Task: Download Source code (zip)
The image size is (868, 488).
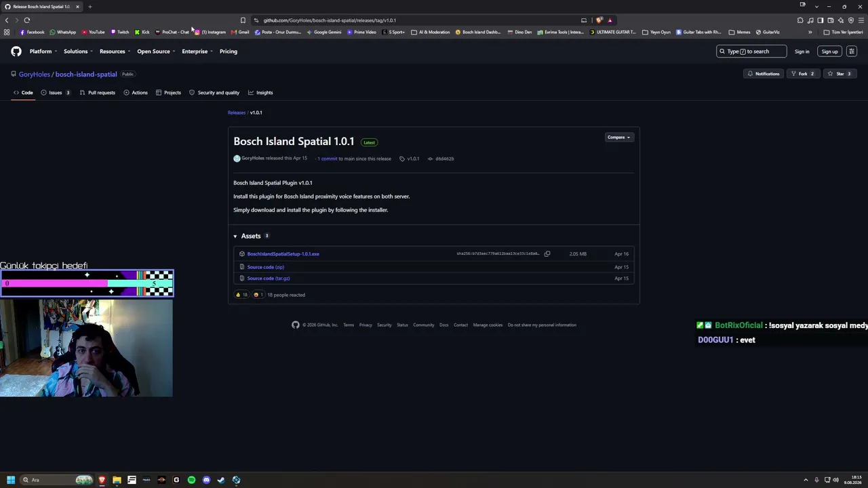Action: click(266, 267)
